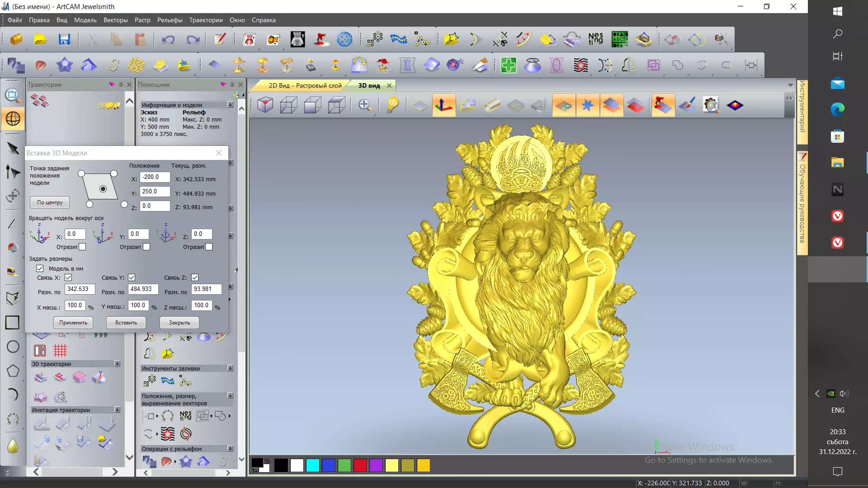
Task: Toggle the origin axes icon in 3D view toolbar
Action: pyautogui.click(x=443, y=105)
